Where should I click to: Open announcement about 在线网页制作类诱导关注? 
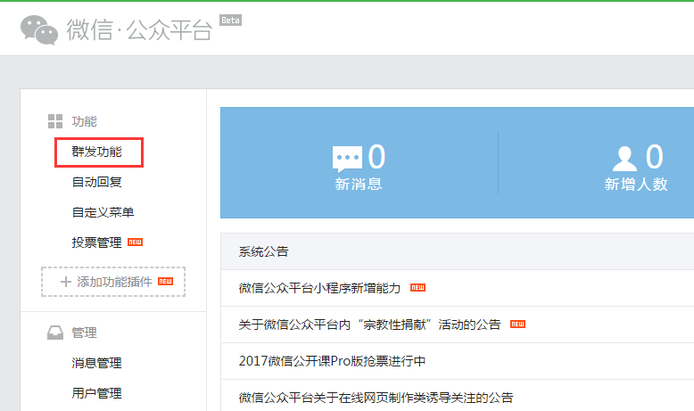(376, 398)
